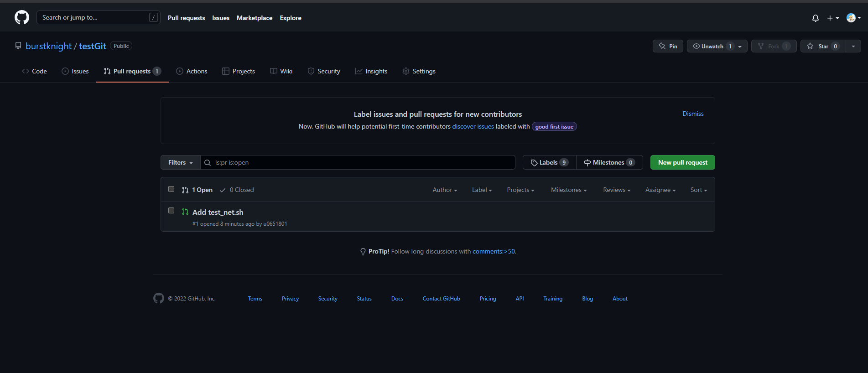Screen dimensions: 868x373
Task: Open the Filters dropdown
Action: point(181,162)
